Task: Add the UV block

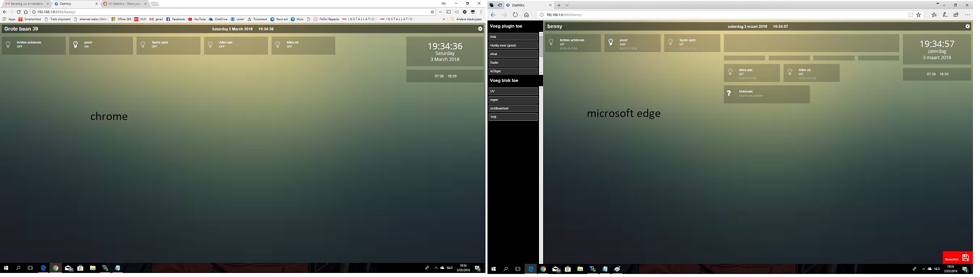Action: [513, 91]
